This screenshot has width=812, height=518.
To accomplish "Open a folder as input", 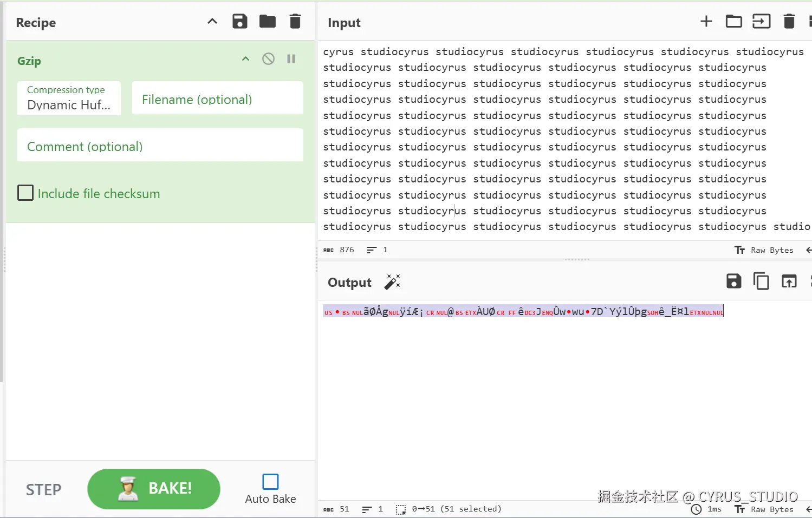I will pos(734,22).
